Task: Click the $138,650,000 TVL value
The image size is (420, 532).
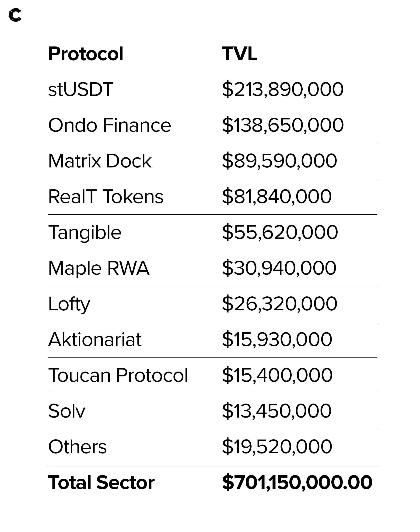Action: [283, 125]
